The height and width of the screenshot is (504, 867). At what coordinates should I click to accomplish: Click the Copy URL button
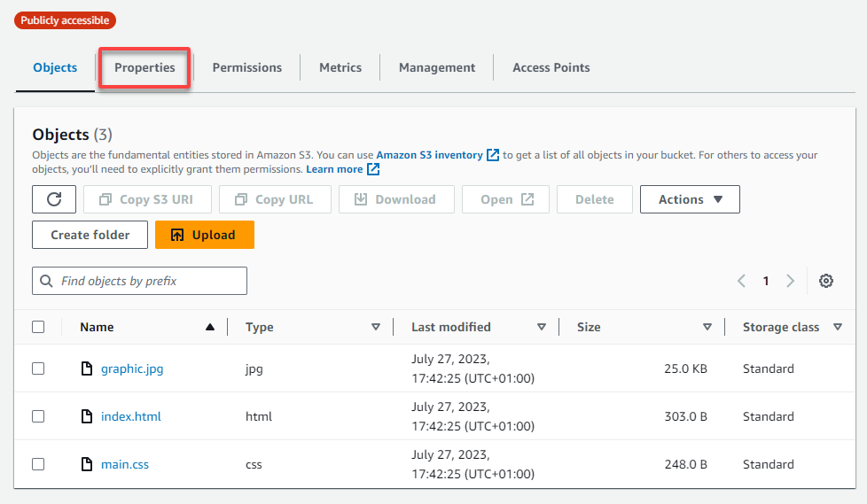[x=275, y=199]
